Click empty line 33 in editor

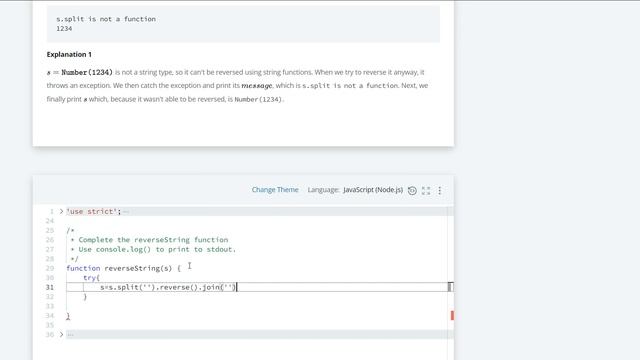[257, 306]
